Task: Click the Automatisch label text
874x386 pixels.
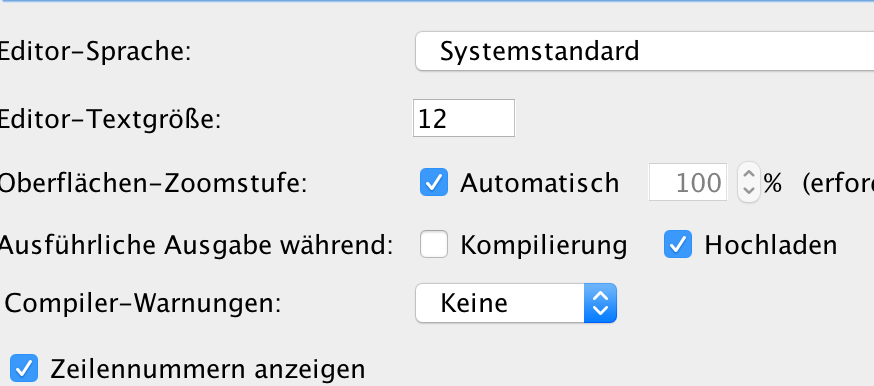Action: (540, 183)
